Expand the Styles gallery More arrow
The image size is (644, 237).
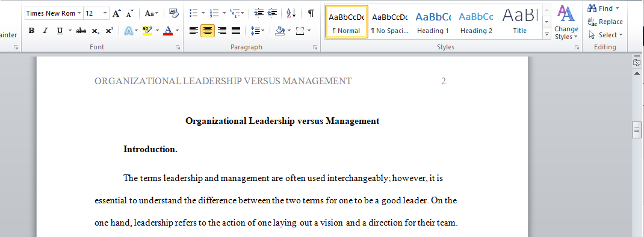(546, 34)
